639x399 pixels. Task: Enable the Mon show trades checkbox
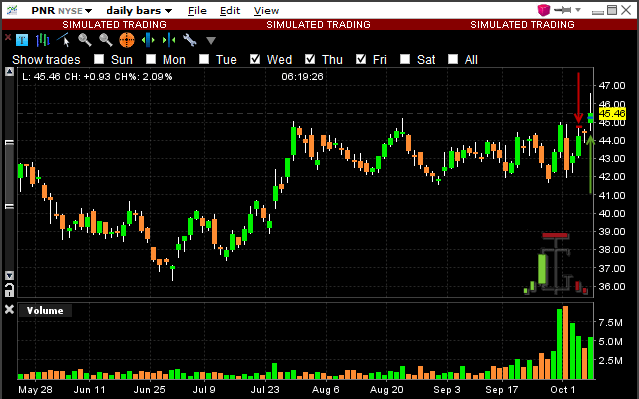[151, 59]
